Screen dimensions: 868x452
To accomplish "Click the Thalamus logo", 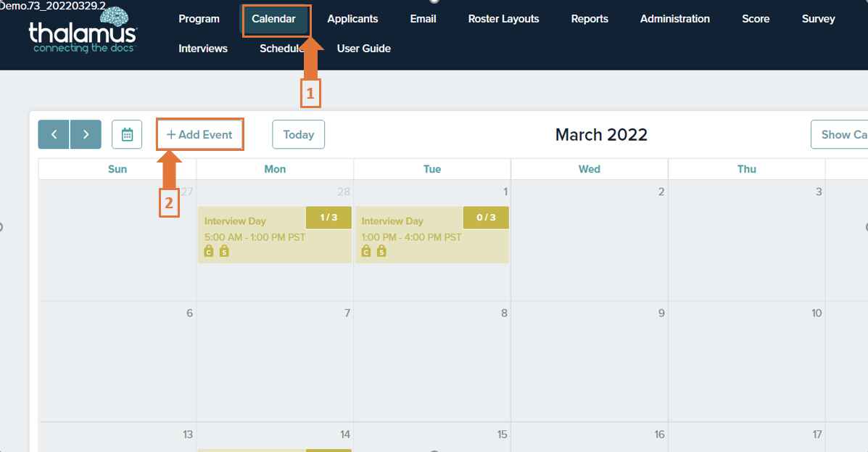I will point(83,31).
